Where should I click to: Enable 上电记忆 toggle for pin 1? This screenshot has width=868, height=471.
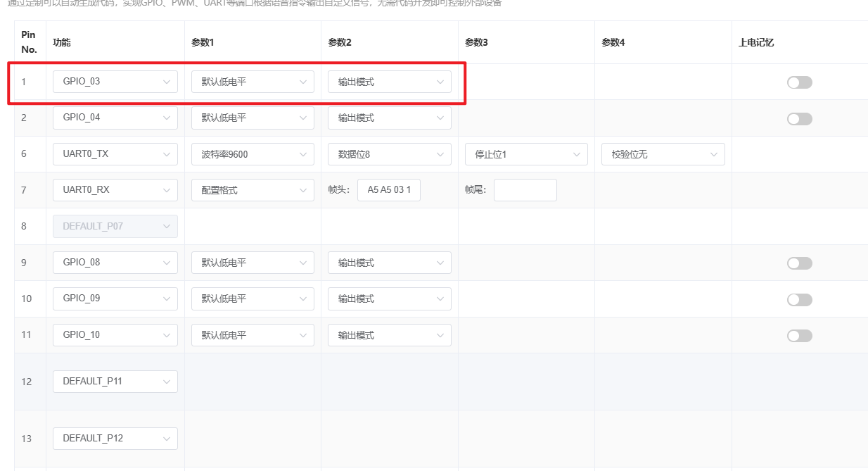[799, 82]
